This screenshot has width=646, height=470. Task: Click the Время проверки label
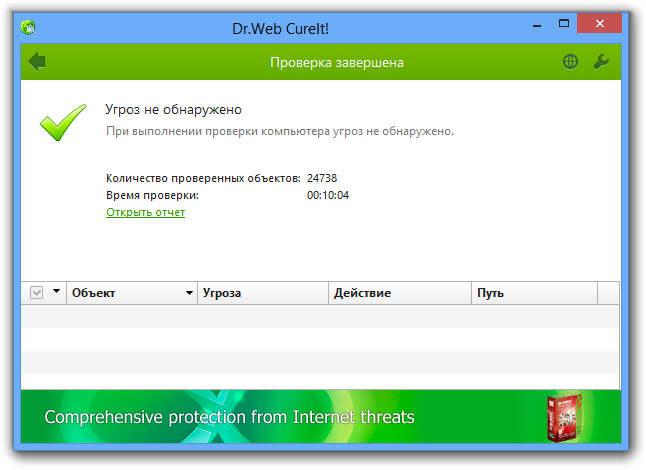pyautogui.click(x=152, y=195)
